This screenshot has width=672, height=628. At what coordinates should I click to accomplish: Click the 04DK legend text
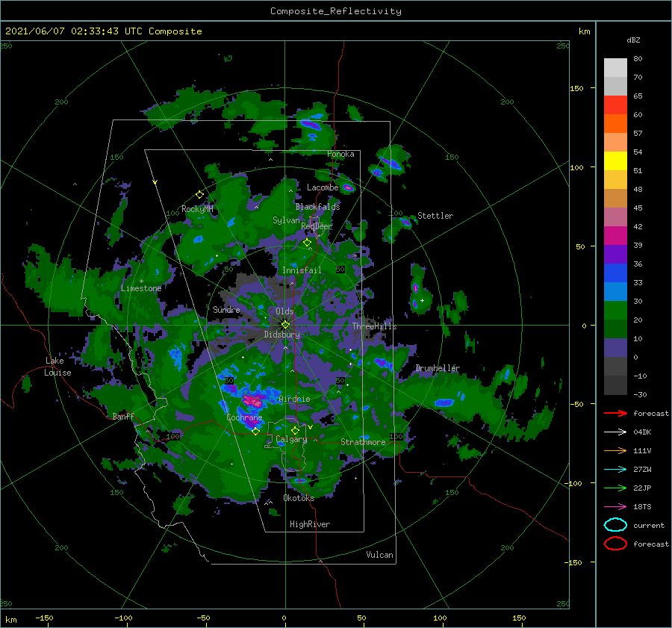642,432
